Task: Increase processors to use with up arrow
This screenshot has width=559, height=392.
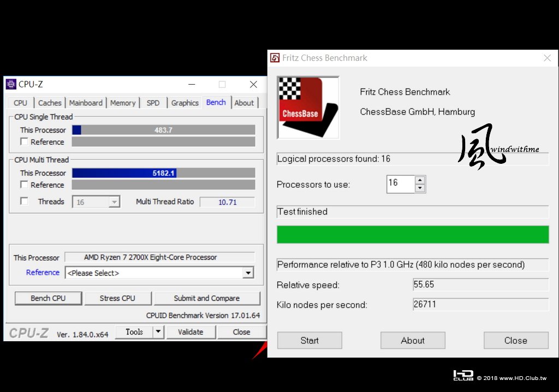Action: coord(420,180)
